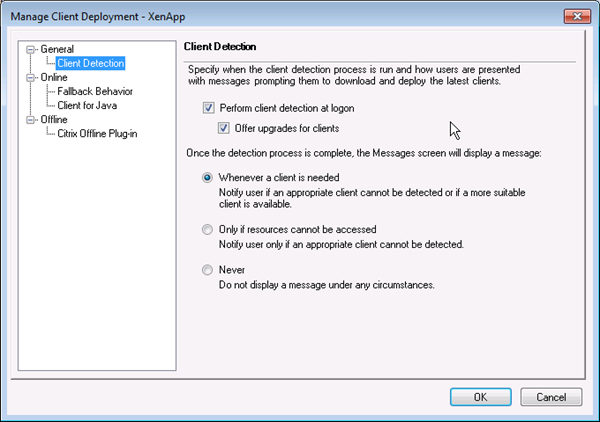Open the Fallback Behavior settings
Viewport: 600px width, 422px height.
(95, 91)
